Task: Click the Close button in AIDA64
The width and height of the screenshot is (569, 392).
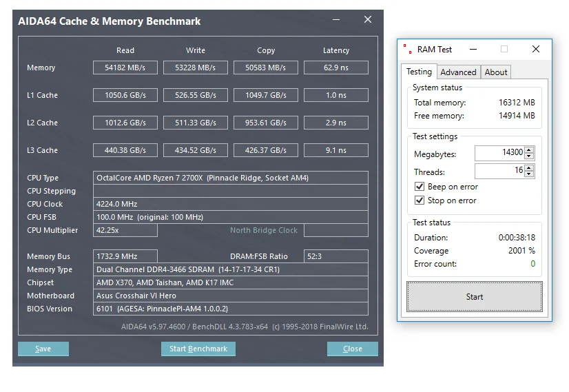Action: (353, 349)
